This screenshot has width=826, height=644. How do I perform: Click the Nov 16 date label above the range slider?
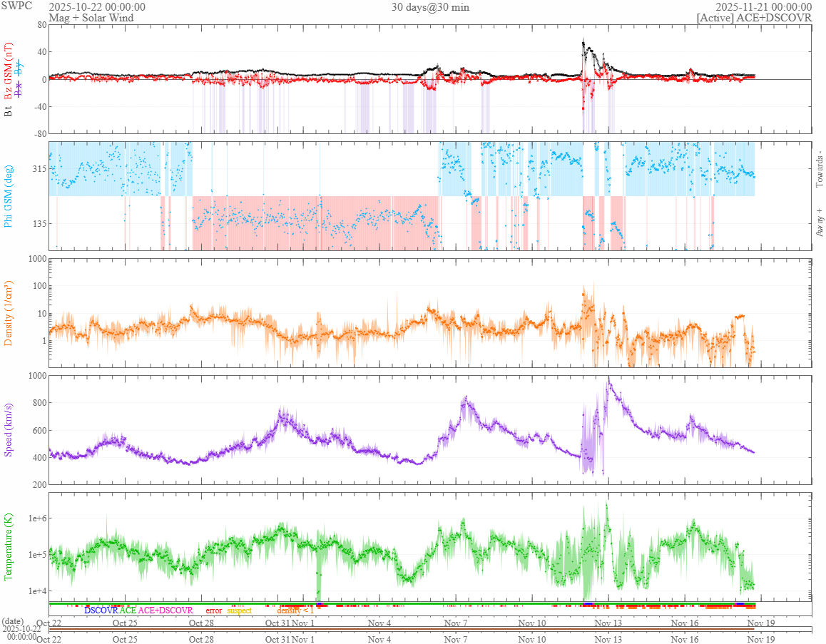684,623
